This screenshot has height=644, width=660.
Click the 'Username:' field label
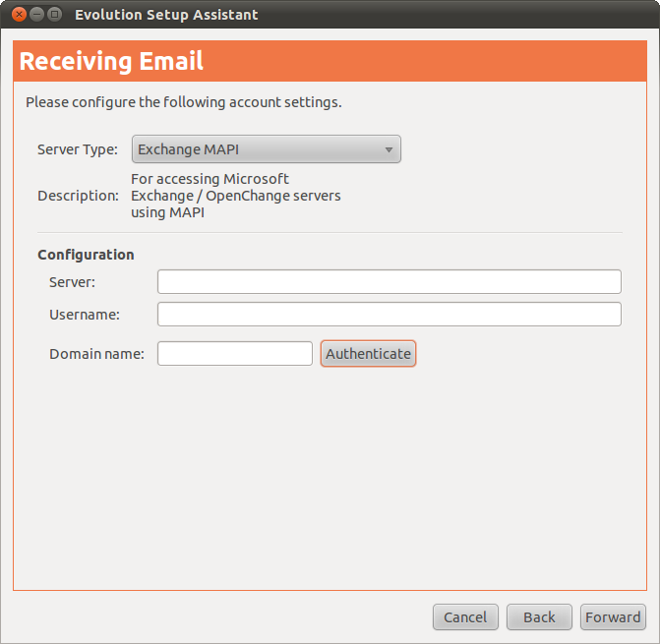point(85,315)
